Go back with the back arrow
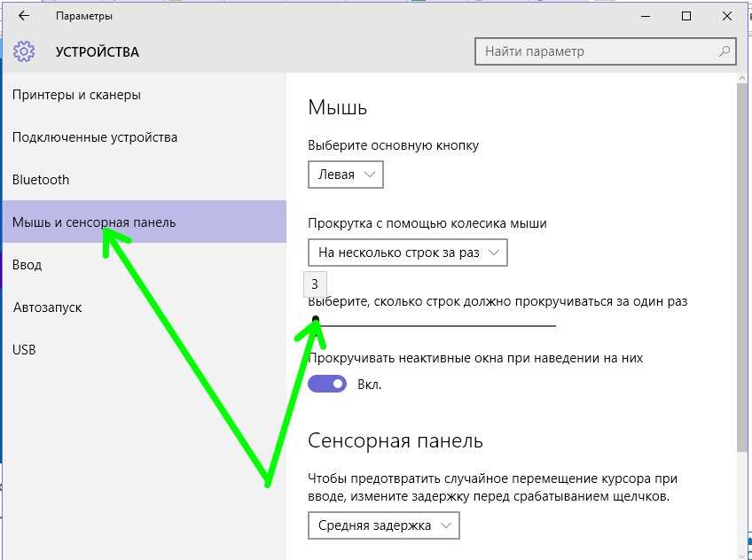This screenshot has width=752, height=560. (x=23, y=16)
